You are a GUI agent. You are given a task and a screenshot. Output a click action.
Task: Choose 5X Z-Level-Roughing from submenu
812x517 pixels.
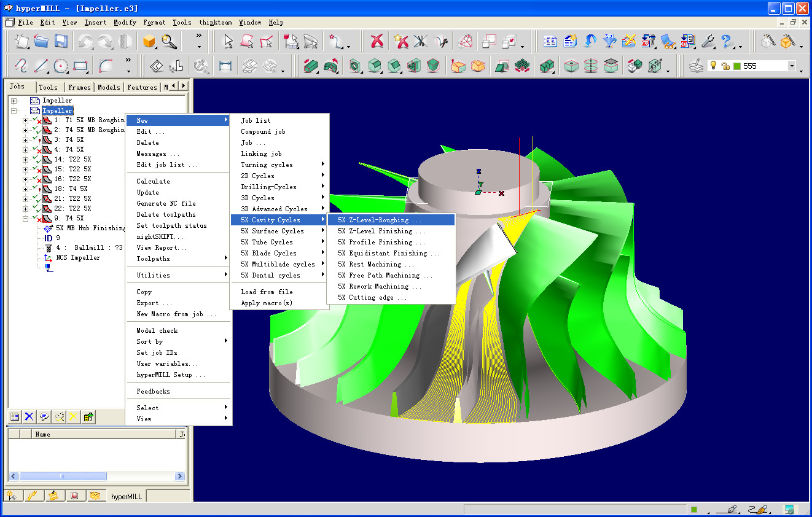pyautogui.click(x=391, y=220)
